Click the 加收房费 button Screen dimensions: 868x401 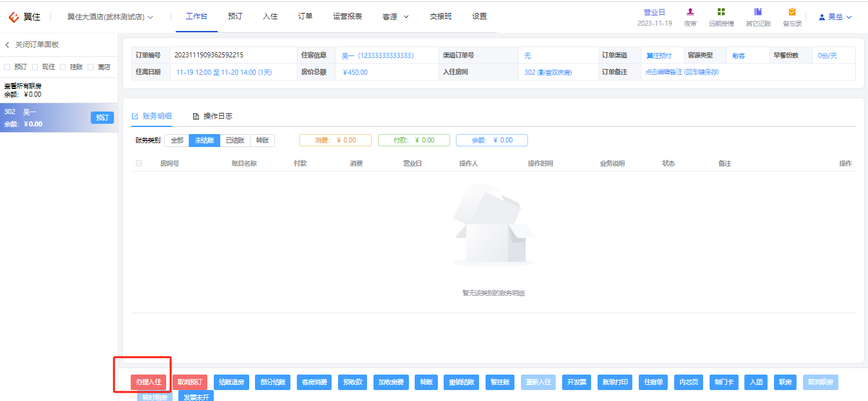click(391, 382)
